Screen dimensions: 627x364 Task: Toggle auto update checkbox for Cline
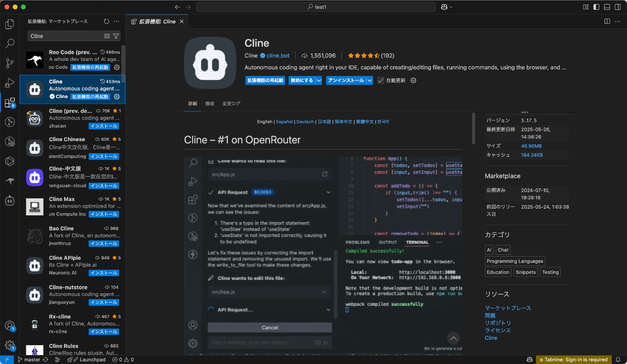pyautogui.click(x=381, y=81)
